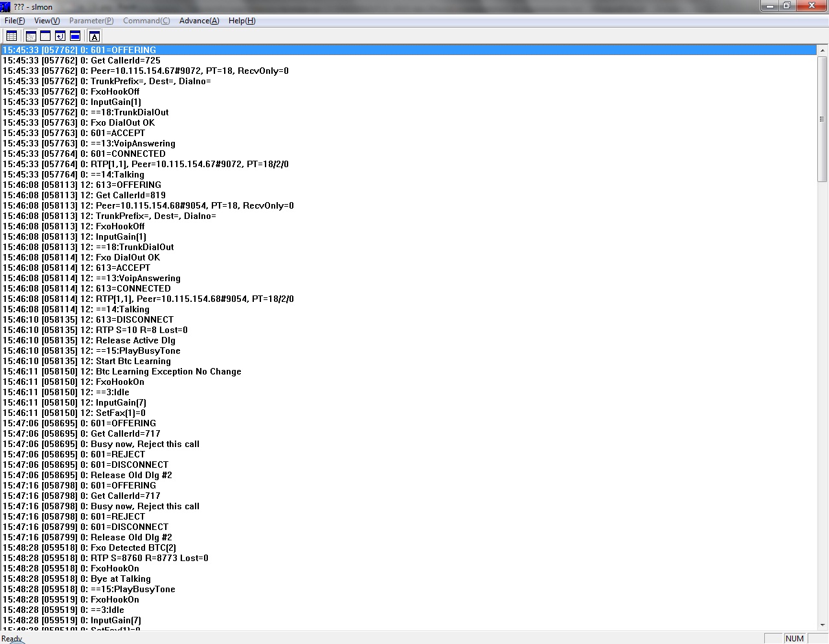Select the 'Release Active Dlg' log line
Image resolution: width=829 pixels, height=644 pixels.
pos(409,340)
